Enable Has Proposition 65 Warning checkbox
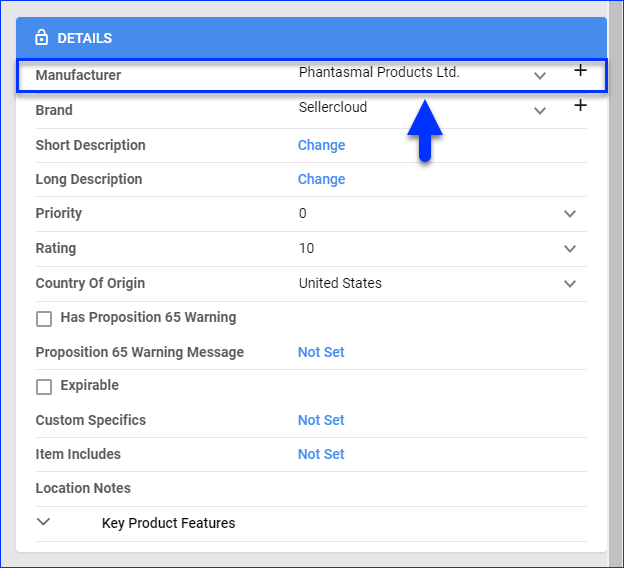This screenshot has width=624, height=568. click(44, 319)
